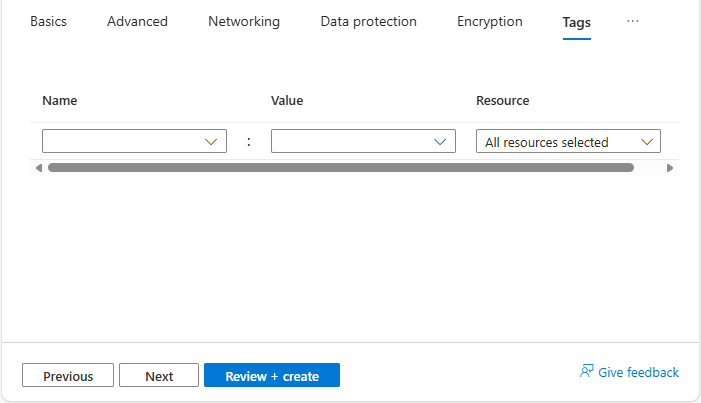The width and height of the screenshot is (701, 403).
Task: Expand the Value dropdown chevron
Action: click(440, 142)
